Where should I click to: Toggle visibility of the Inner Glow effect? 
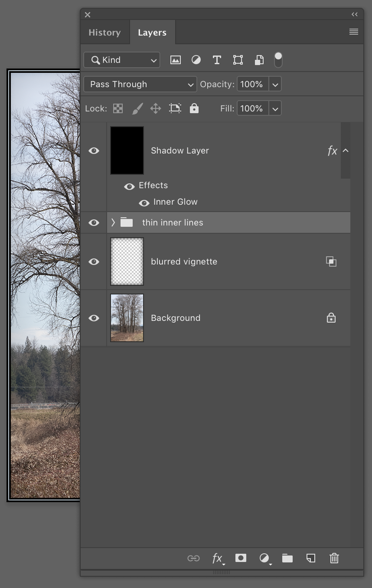click(x=144, y=203)
